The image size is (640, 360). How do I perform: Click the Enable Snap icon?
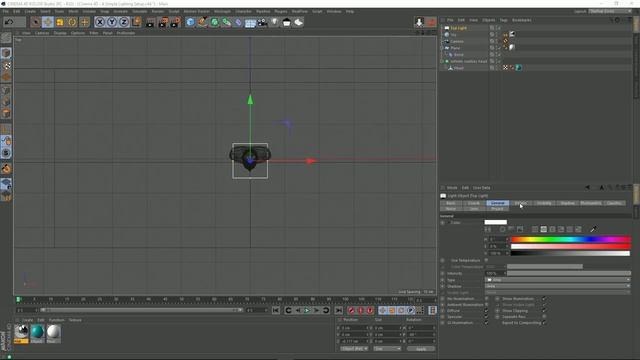(6, 153)
